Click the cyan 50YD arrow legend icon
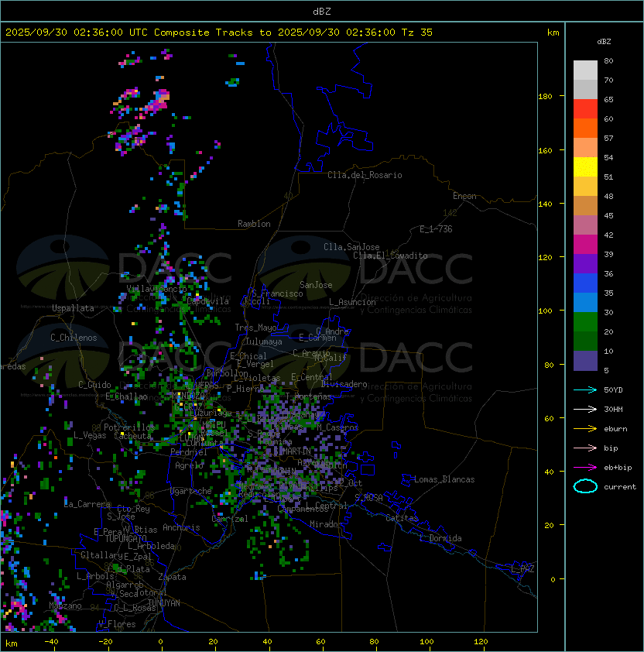This screenshot has height=652, width=644. [x=585, y=389]
